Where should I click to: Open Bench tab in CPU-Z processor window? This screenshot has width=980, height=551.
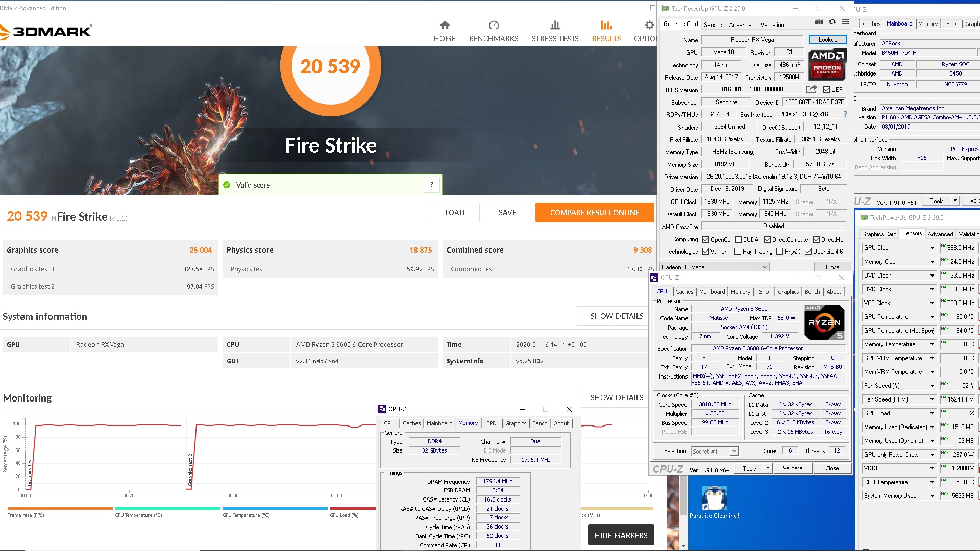812,292
